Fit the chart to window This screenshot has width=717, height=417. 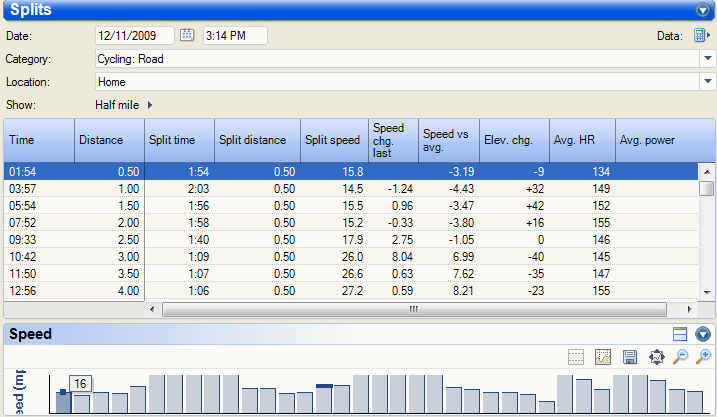[x=657, y=357]
